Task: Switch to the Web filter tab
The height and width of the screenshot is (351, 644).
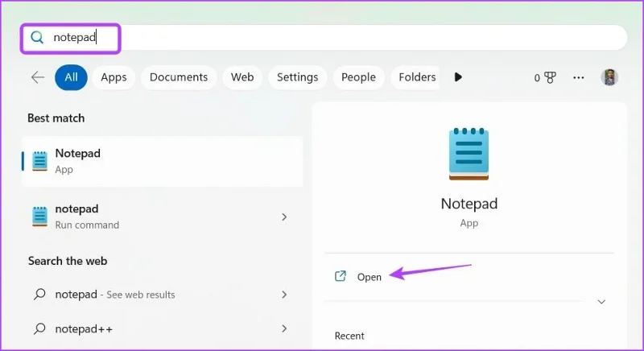Action: click(242, 77)
